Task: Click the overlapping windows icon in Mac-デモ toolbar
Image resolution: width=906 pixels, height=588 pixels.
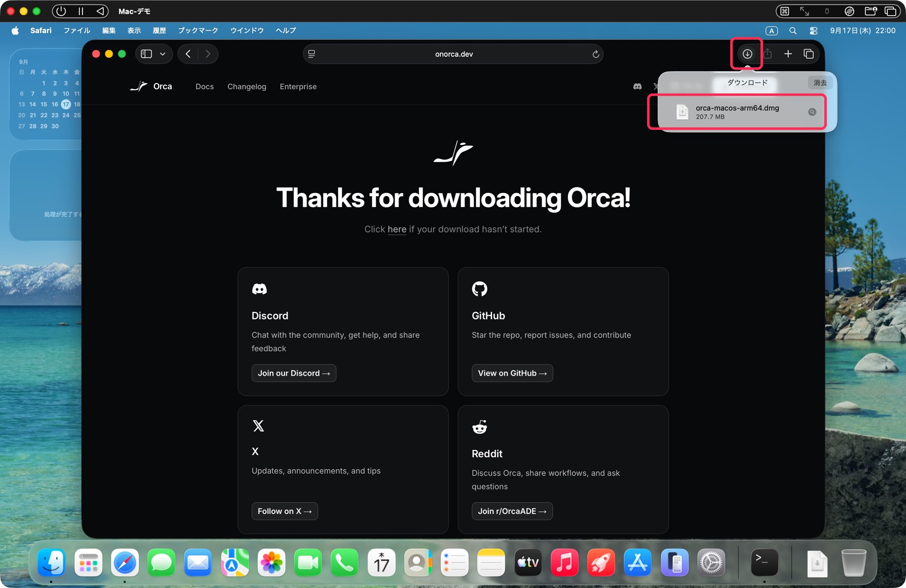Action: [x=891, y=11]
